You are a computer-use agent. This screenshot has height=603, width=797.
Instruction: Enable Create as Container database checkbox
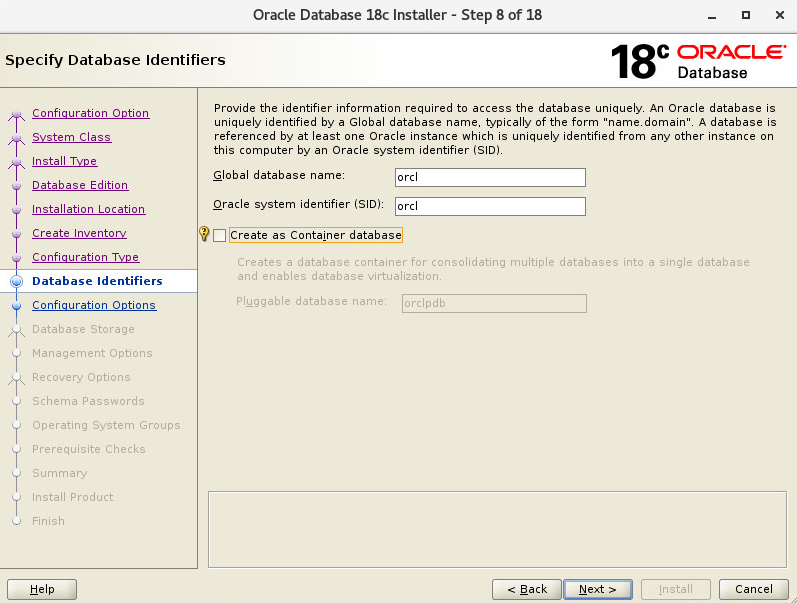pyautogui.click(x=220, y=235)
